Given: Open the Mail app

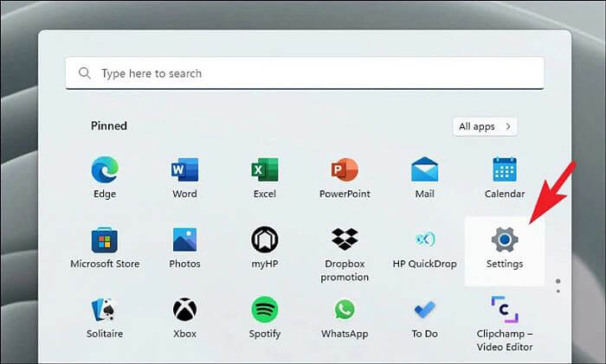Looking at the screenshot, I should pos(424,170).
